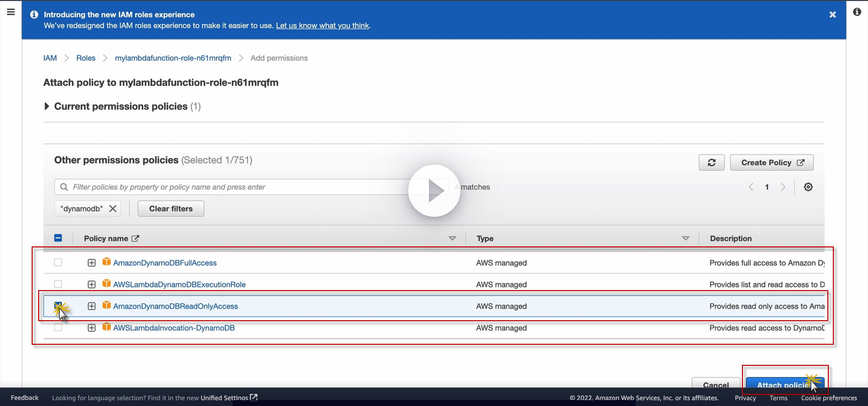Screen dimensions: 868x406
Task: Open the hamburger navigation menu
Action: point(11,12)
